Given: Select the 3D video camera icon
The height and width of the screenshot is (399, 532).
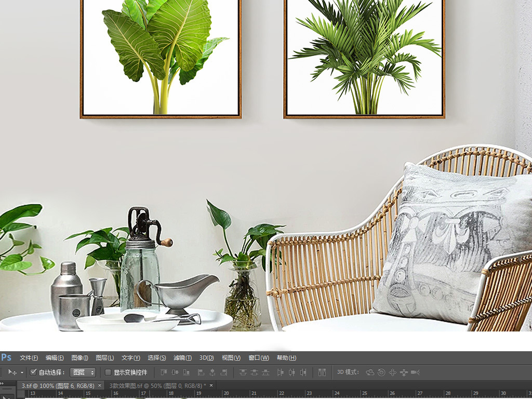Looking at the screenshot, I should point(416,373).
